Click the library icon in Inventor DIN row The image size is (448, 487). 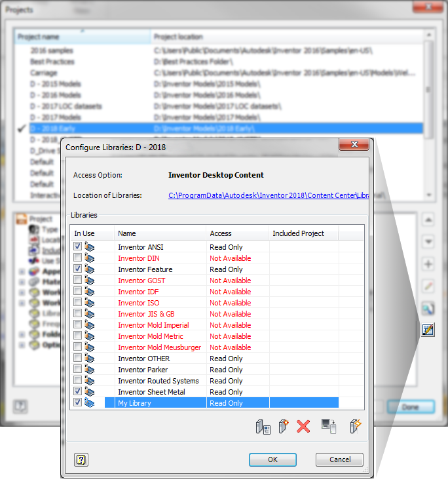90,258
